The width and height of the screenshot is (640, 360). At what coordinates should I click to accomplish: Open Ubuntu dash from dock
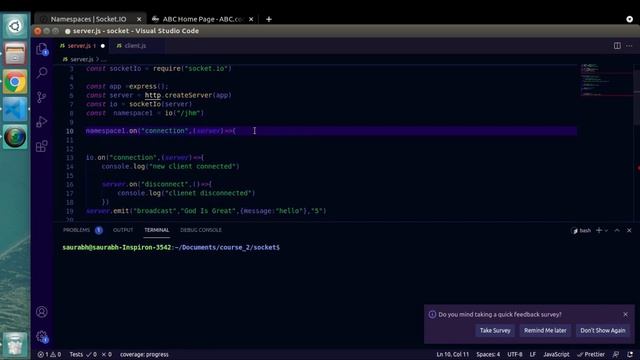click(x=15, y=27)
